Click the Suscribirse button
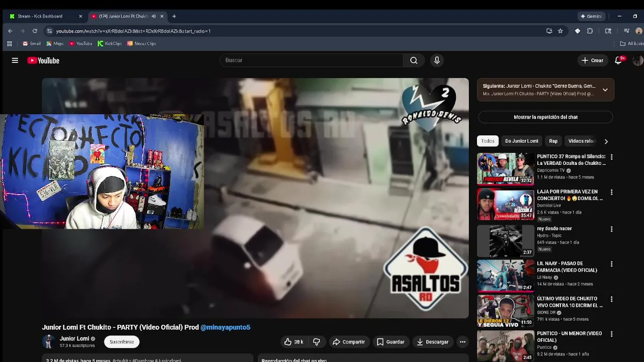The image size is (644, 362). pyautogui.click(x=122, y=342)
